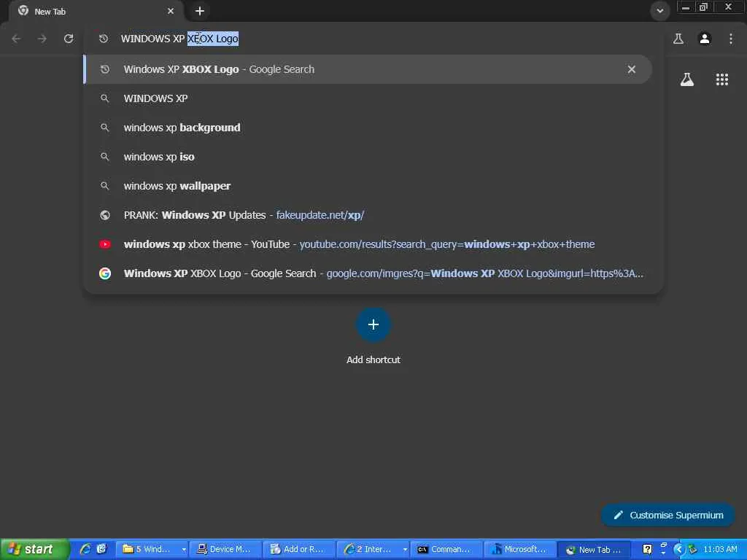This screenshot has height=560, width=747.
Task: Reload the current page
Action: 69,39
